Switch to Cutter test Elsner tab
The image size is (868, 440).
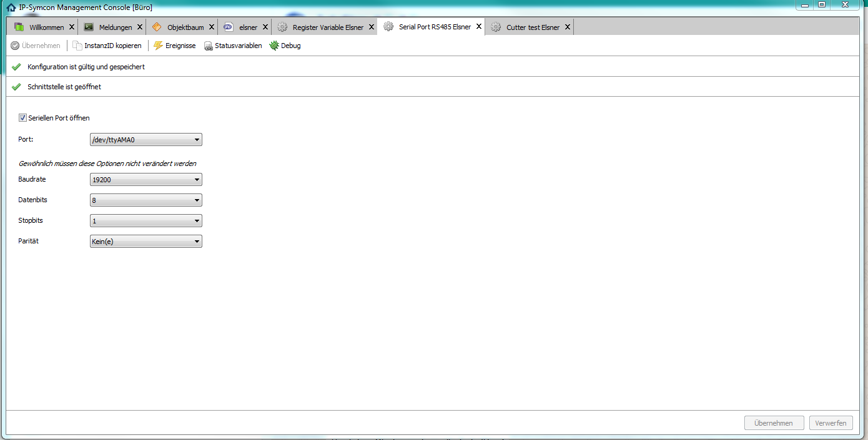tap(533, 27)
